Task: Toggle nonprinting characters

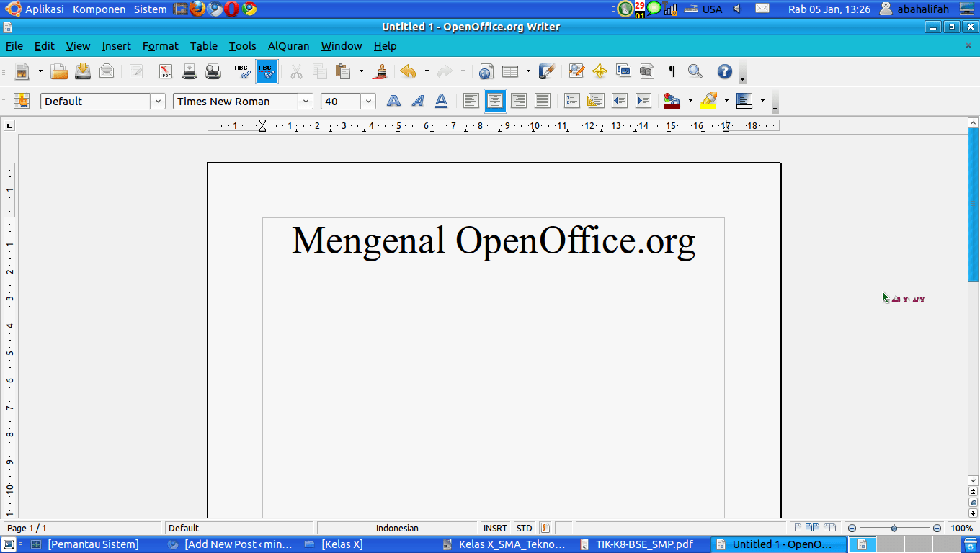Action: click(672, 71)
